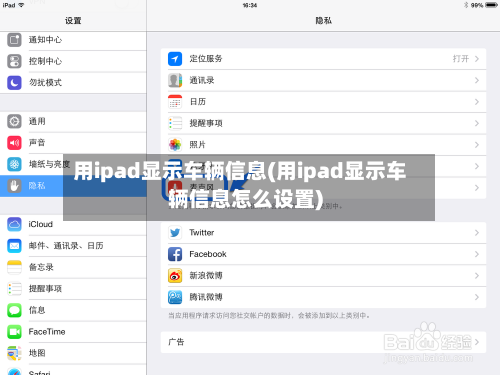500x375 pixels.
Task: Expand the 照片 row chevron
Action: (x=477, y=145)
